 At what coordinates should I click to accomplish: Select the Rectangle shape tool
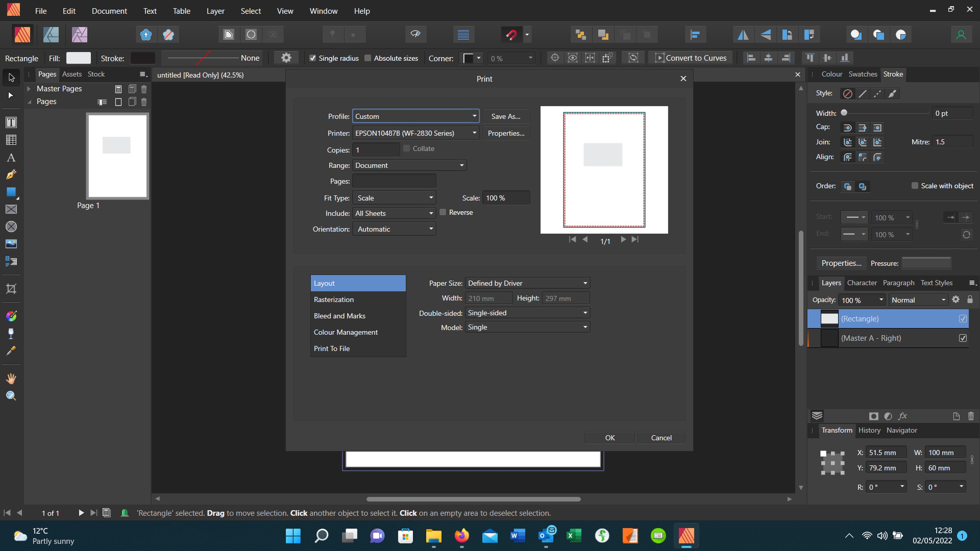coord(11,192)
